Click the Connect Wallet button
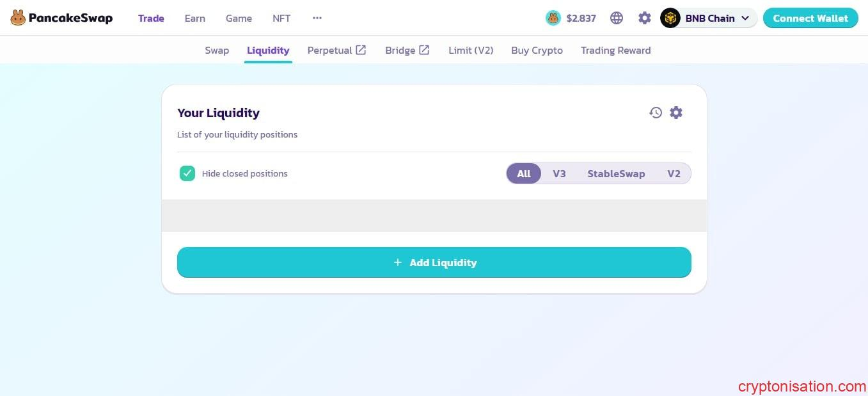This screenshot has width=868, height=396. point(810,18)
